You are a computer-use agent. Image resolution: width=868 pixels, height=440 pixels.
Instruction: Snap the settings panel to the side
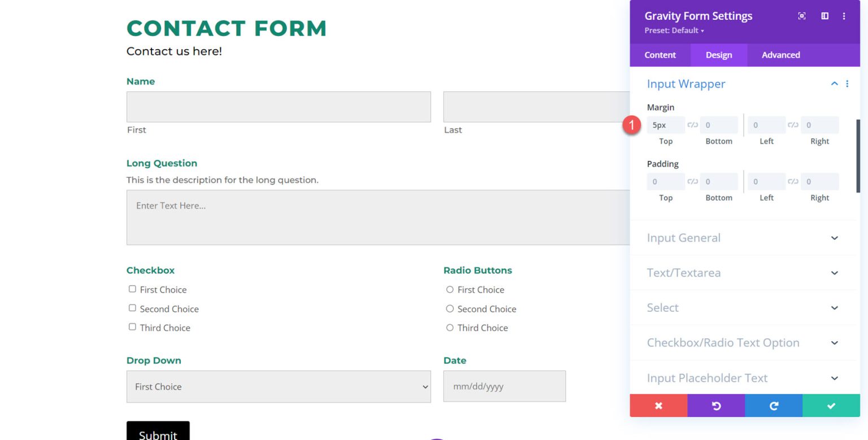pos(824,16)
